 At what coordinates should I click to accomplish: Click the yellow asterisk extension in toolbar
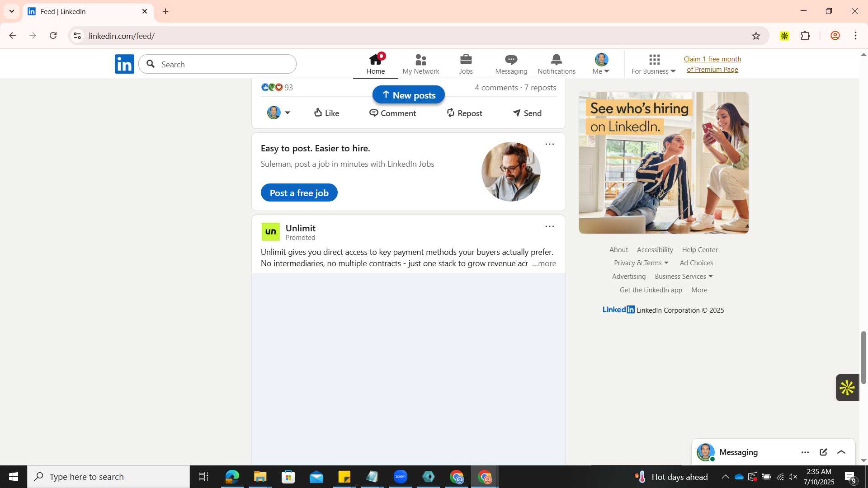pos(784,36)
